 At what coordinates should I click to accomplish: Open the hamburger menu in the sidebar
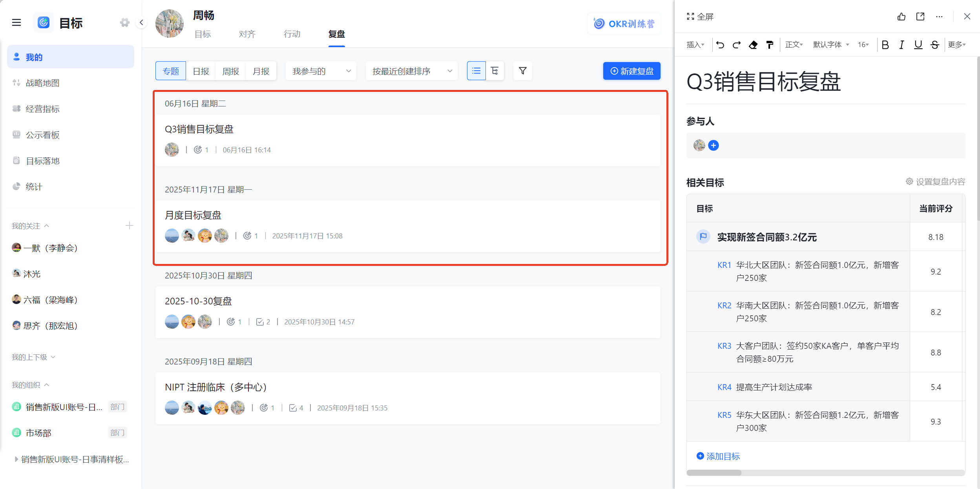16,23
